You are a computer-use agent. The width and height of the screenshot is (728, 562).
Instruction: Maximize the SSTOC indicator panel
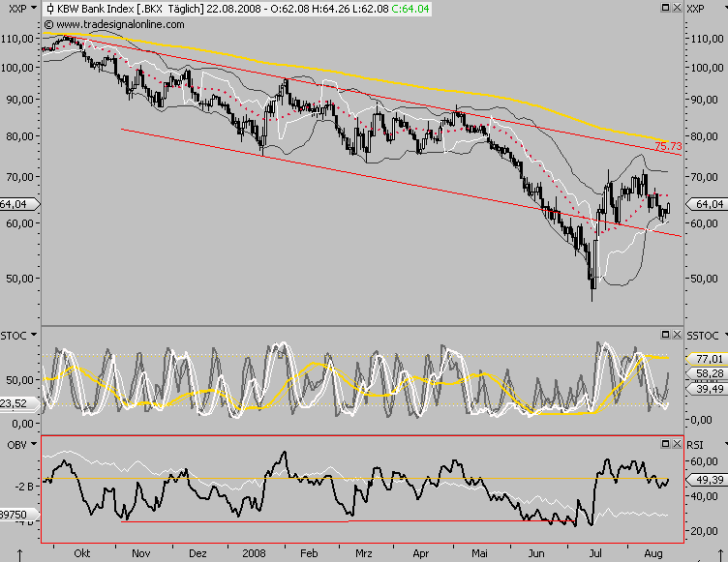[666, 334]
